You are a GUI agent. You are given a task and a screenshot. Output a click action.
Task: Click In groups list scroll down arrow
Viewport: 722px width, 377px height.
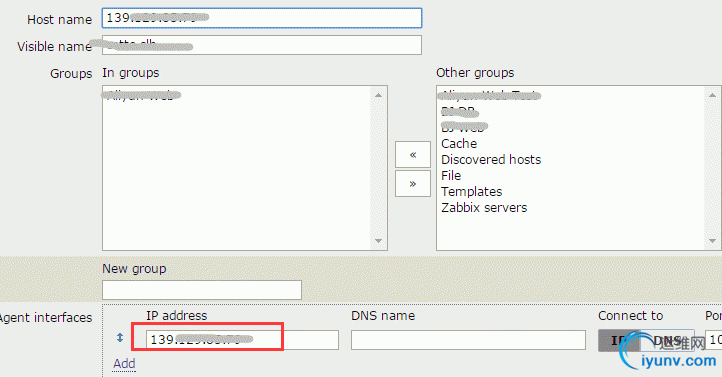click(x=378, y=241)
